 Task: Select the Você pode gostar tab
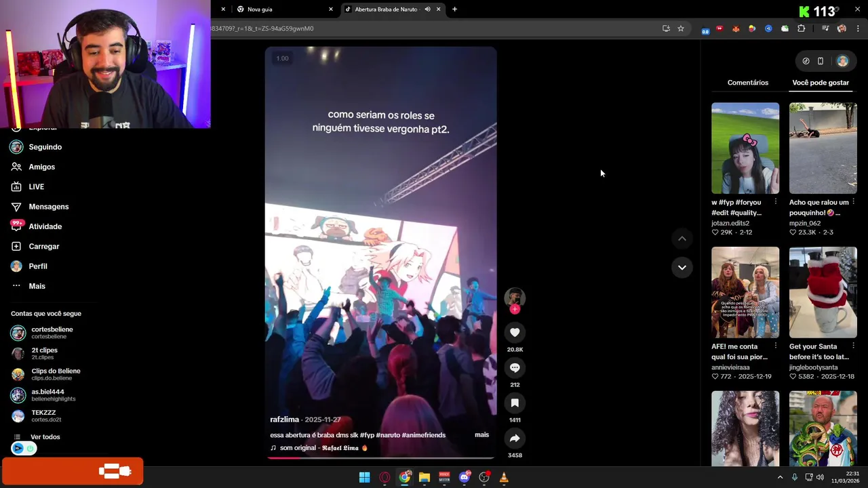click(821, 83)
